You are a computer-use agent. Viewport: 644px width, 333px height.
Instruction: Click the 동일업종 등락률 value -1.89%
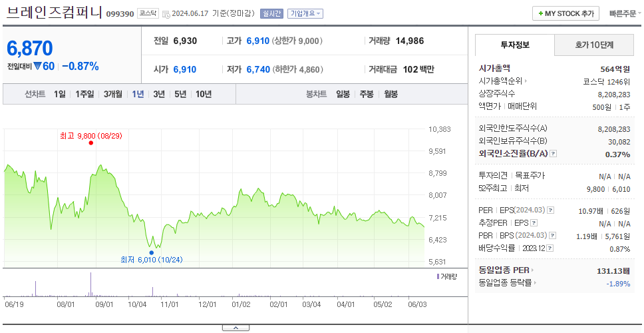pos(618,283)
